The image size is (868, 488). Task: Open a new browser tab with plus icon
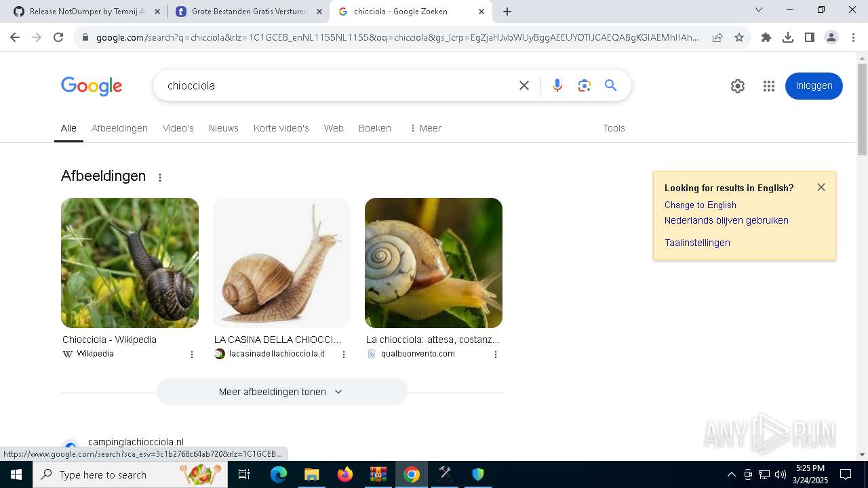507,12
